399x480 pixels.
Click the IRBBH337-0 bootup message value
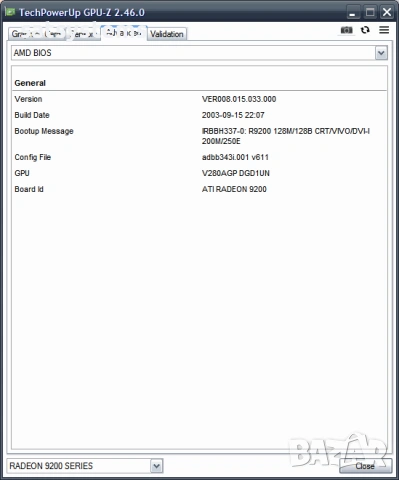pos(286,136)
